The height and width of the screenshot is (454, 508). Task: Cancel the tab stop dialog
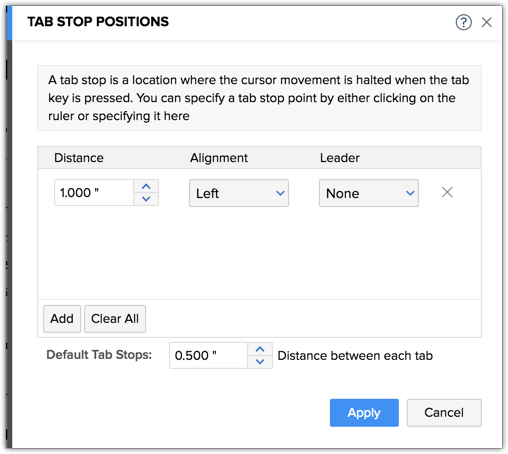point(444,413)
